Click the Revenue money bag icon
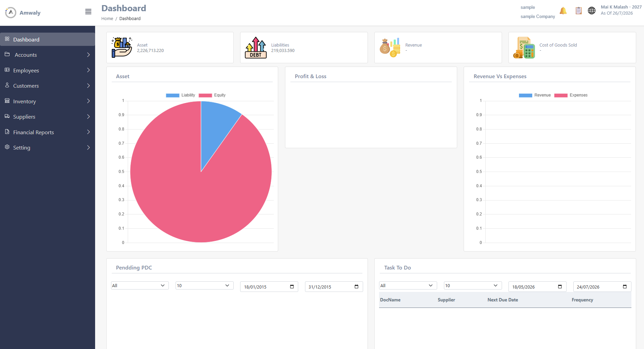Screen dimensions: 644x349 click(390, 48)
